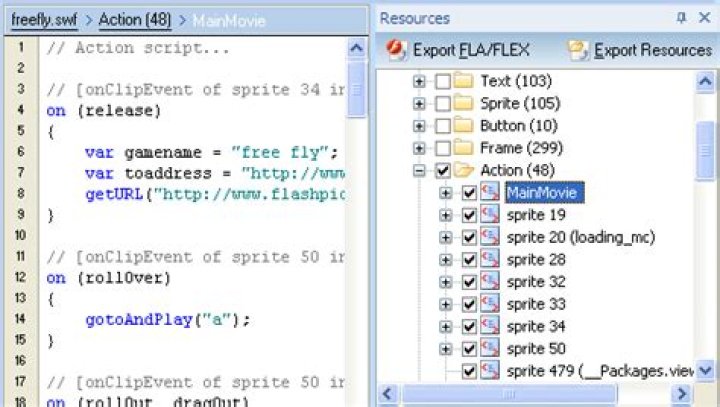Expand the sprite 20 (loading_mc) node
The width and height of the screenshot is (720, 407).
point(445,237)
